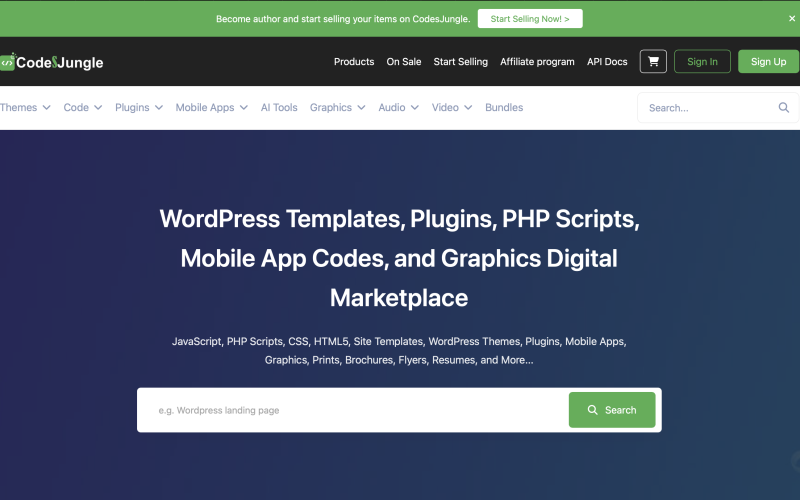Expand the Mobile Apps dropdown menu
800x500 pixels.
click(212, 108)
